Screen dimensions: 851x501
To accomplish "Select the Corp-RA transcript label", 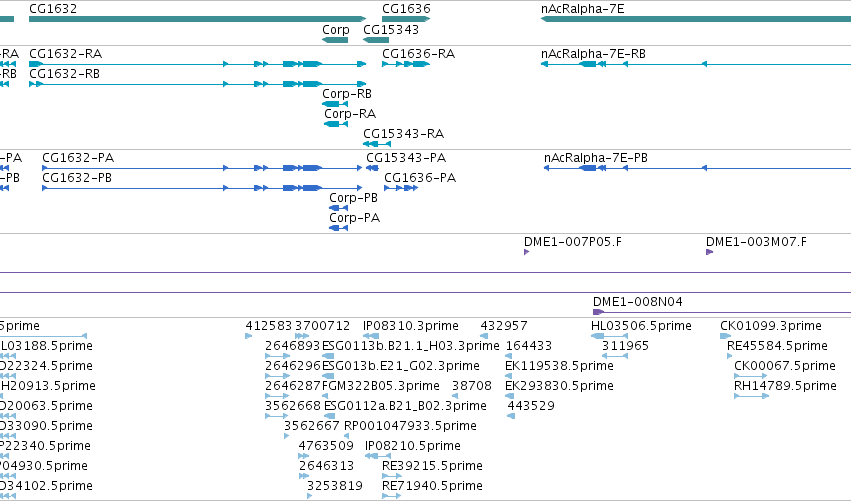I will [x=350, y=114].
